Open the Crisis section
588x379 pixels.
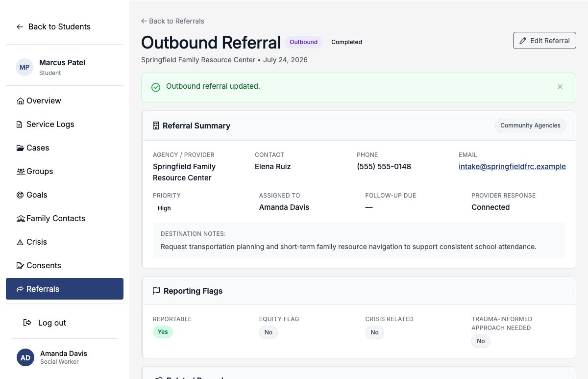[65, 242]
